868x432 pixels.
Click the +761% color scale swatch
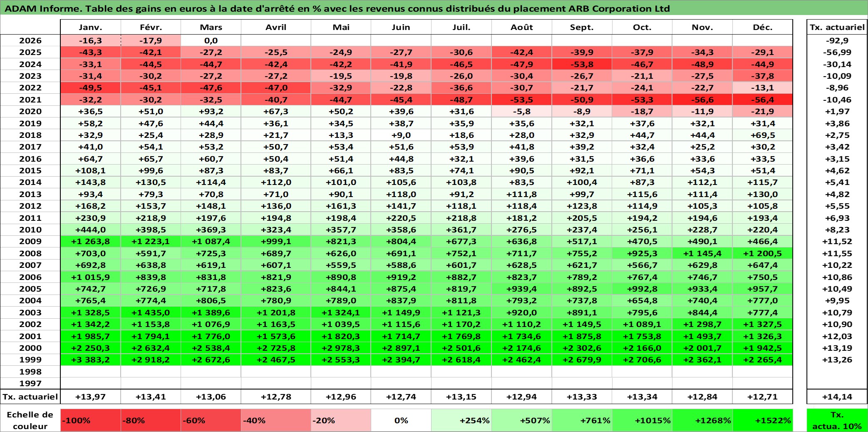tap(582, 420)
